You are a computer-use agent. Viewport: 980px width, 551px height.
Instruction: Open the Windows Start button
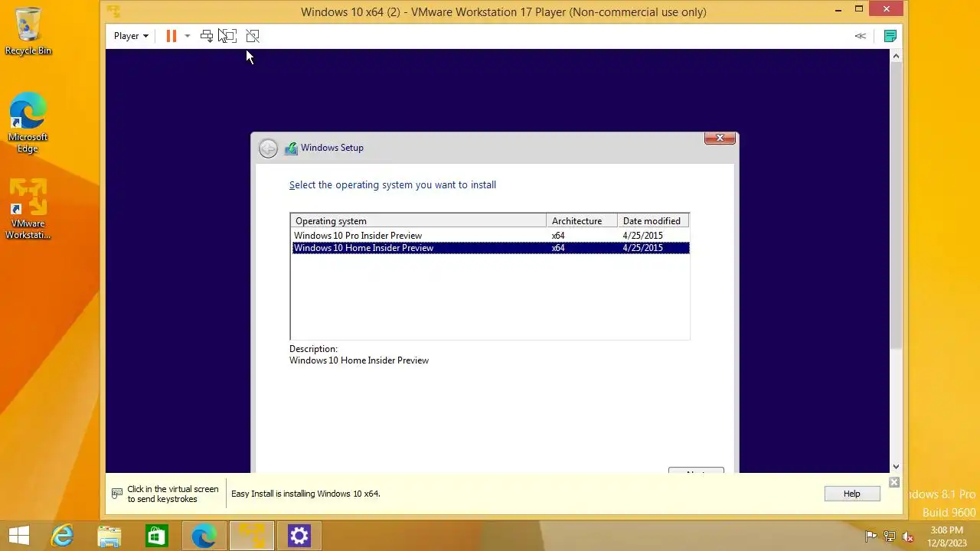click(19, 536)
